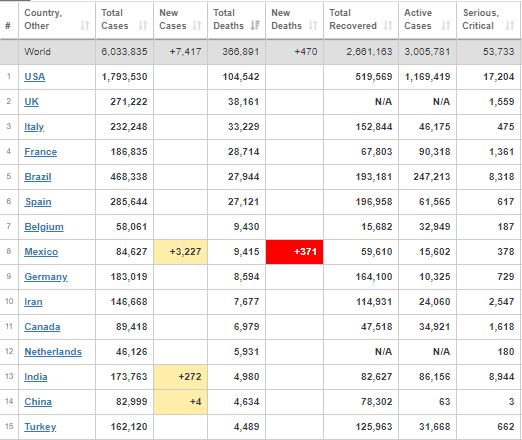This screenshot has width=522, height=440.
Task: Select World active cases 3,005,781
Action: pos(427,52)
